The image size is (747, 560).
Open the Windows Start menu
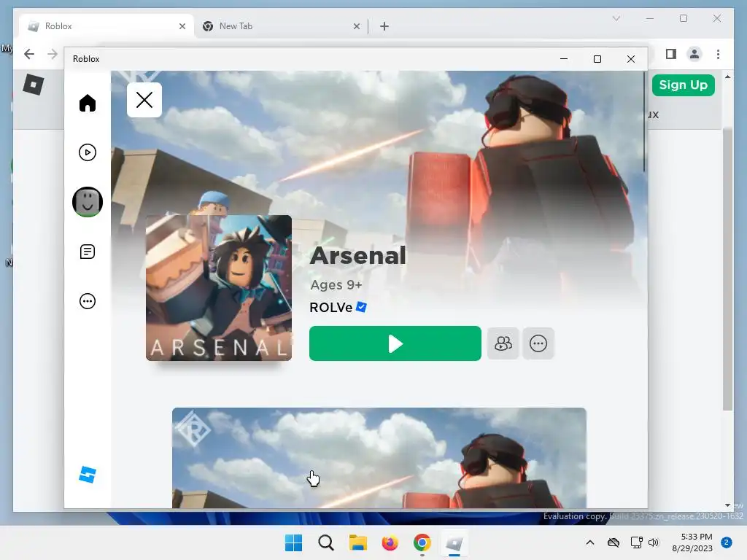(293, 542)
